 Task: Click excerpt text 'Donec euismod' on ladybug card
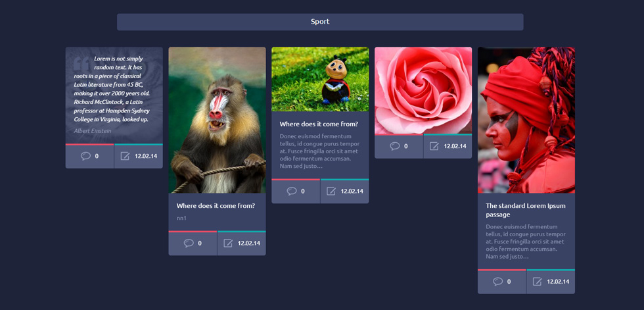320,151
